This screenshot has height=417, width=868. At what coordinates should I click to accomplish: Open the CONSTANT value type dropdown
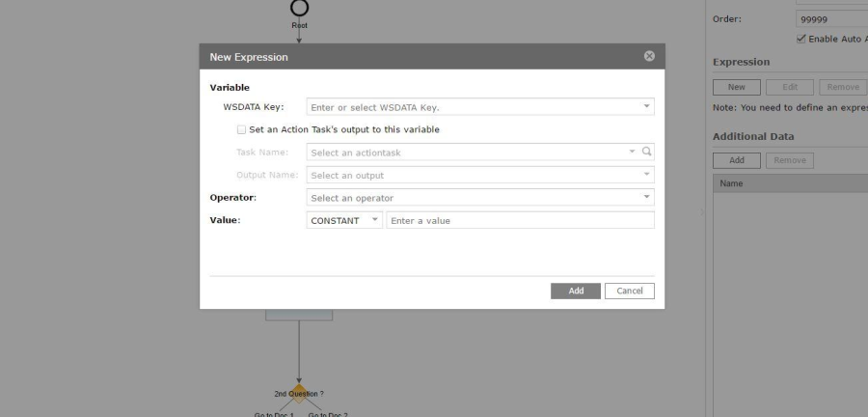pos(344,220)
